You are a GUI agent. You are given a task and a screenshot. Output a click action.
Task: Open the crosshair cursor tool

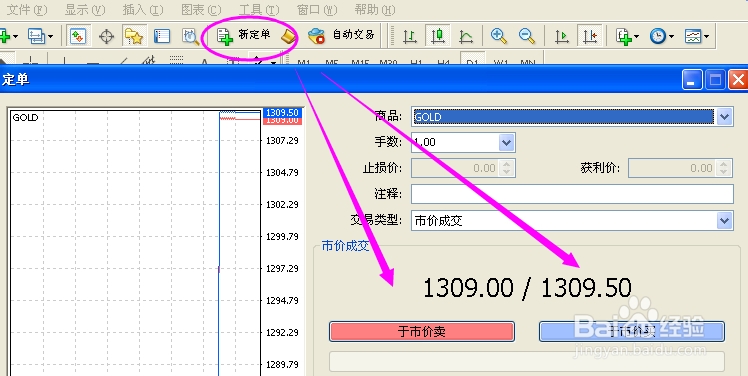106,36
